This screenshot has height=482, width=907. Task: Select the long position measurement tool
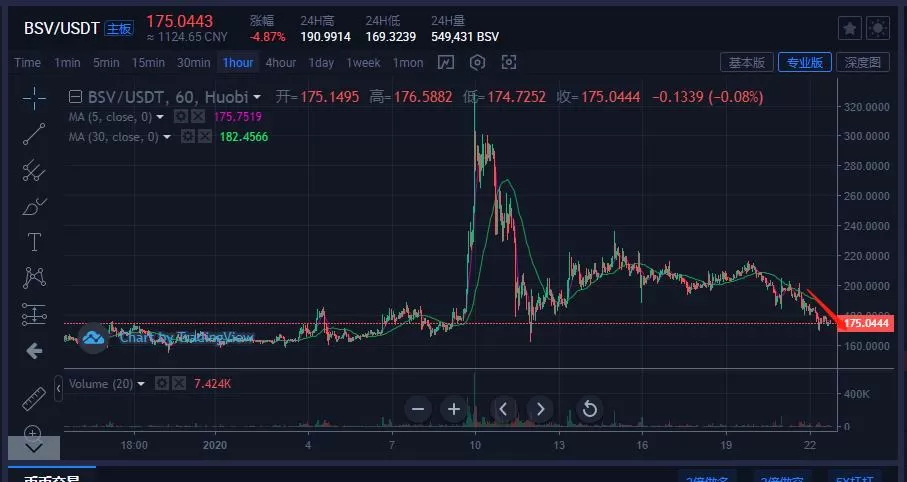click(34, 314)
